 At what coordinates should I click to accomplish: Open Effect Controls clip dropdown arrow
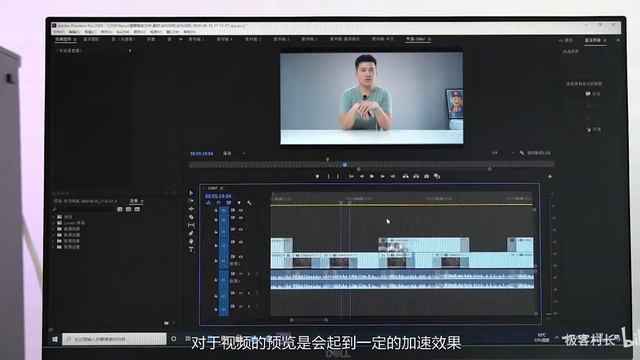coord(130,51)
